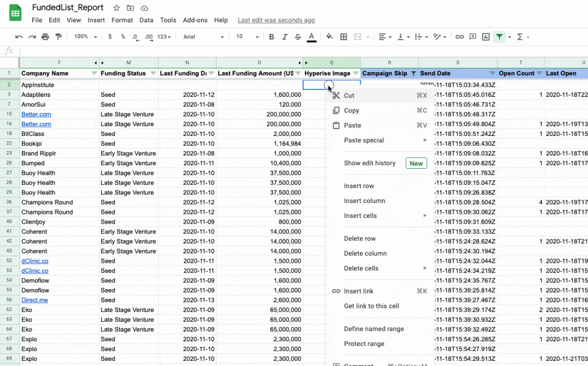Open the text color picker
This screenshot has height=366, width=588.
[311, 37]
